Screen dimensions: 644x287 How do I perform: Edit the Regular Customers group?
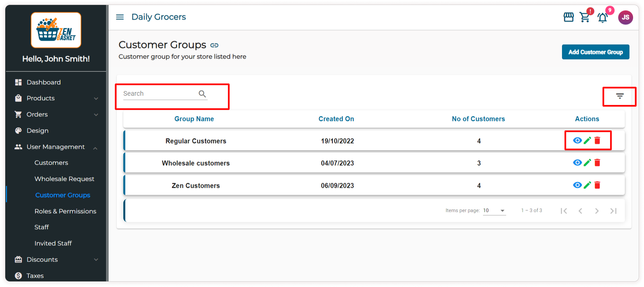(x=587, y=141)
